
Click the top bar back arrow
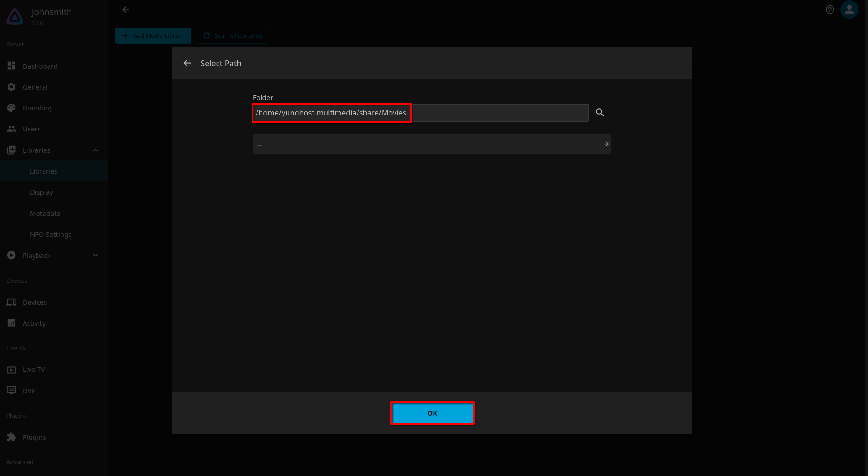(x=126, y=10)
